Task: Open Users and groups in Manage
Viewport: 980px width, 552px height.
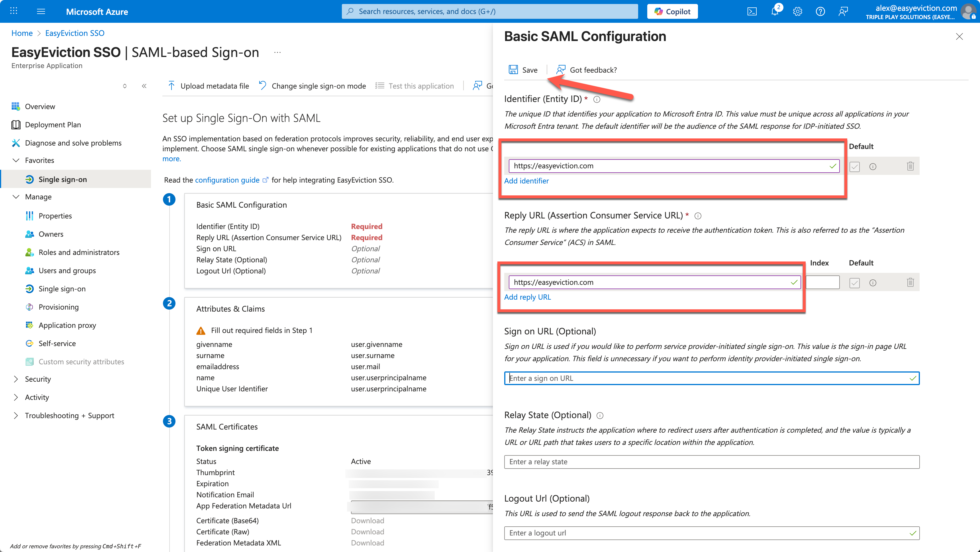Action: pos(67,271)
